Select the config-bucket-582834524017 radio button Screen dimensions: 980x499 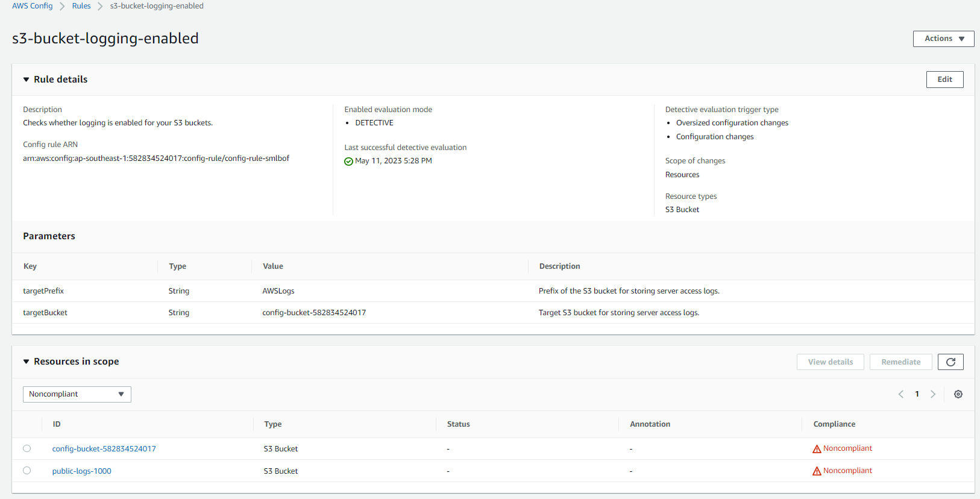point(27,448)
